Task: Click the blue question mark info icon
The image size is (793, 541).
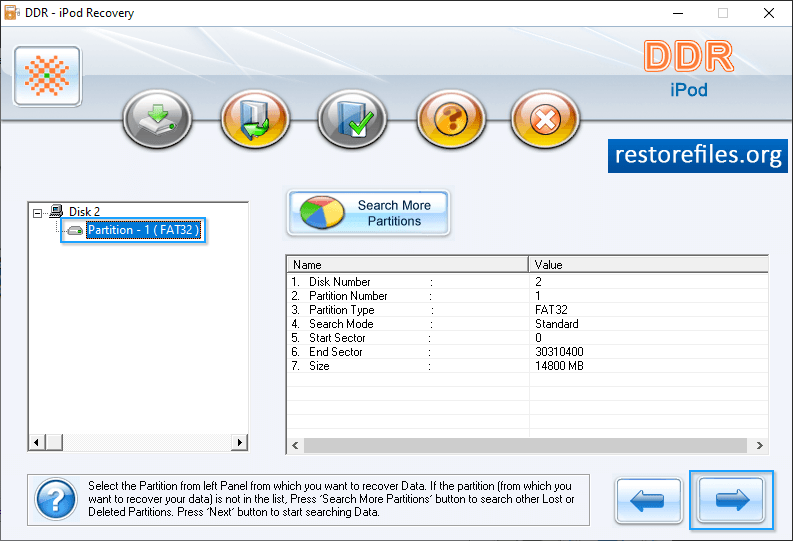Action: (56, 500)
